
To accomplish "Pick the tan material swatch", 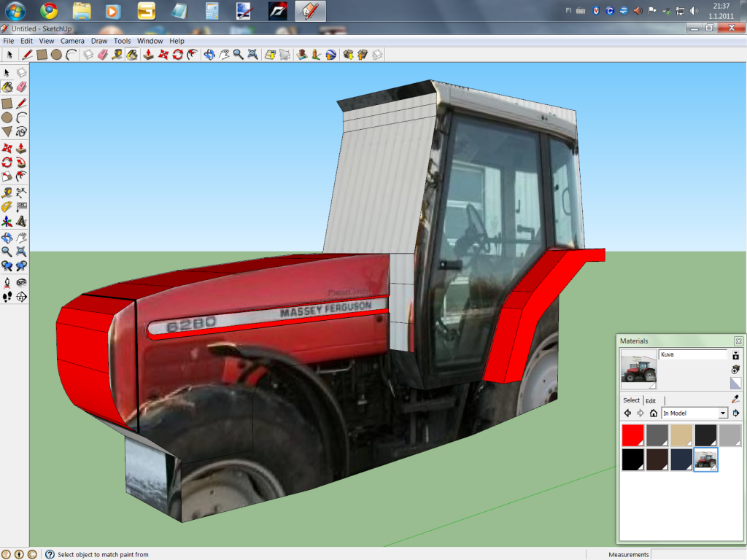I will click(682, 435).
